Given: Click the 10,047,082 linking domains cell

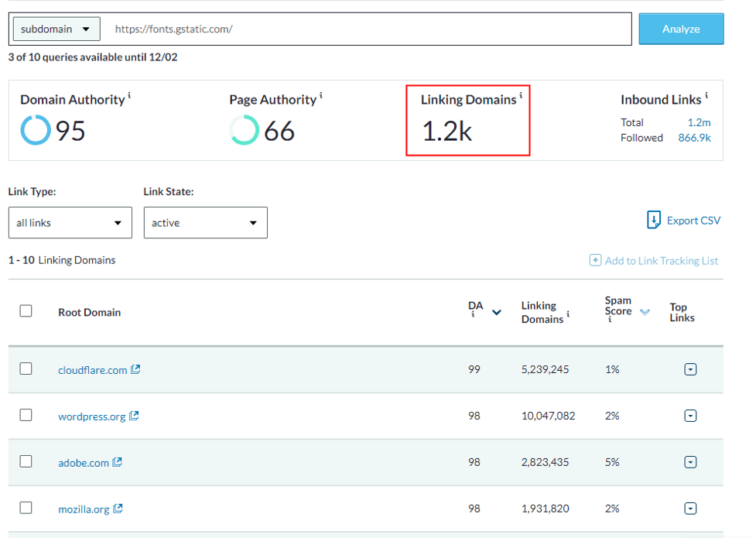Looking at the screenshot, I should point(548,416).
